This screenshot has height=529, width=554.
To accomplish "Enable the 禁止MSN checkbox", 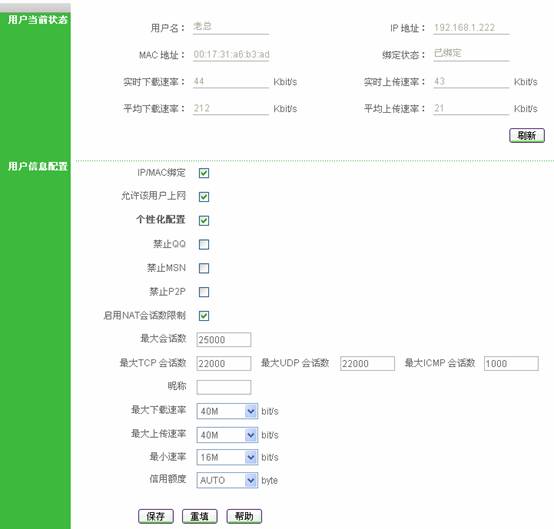I will coord(204,268).
